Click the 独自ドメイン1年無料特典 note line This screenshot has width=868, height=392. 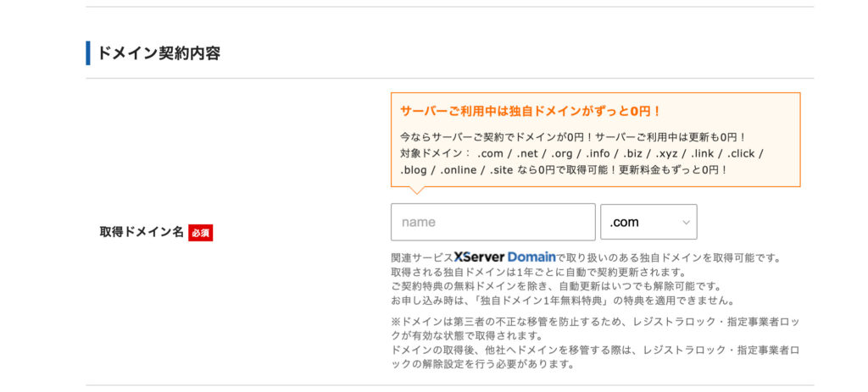[x=562, y=301]
